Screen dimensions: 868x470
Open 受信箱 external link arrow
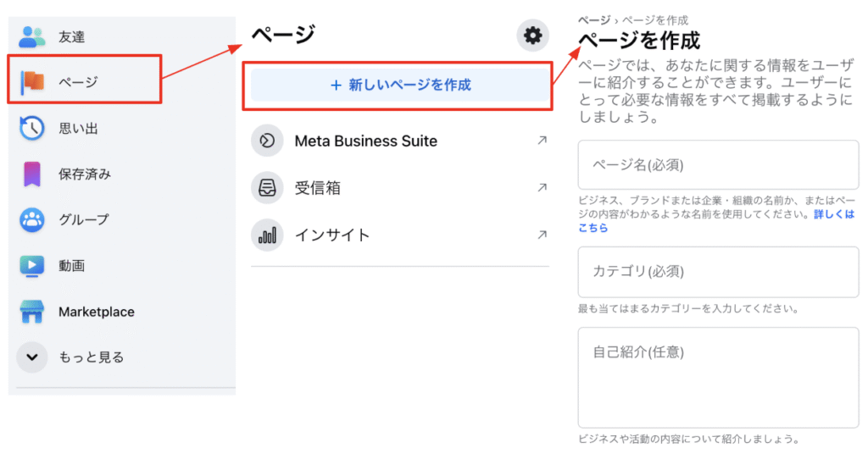coord(542,187)
